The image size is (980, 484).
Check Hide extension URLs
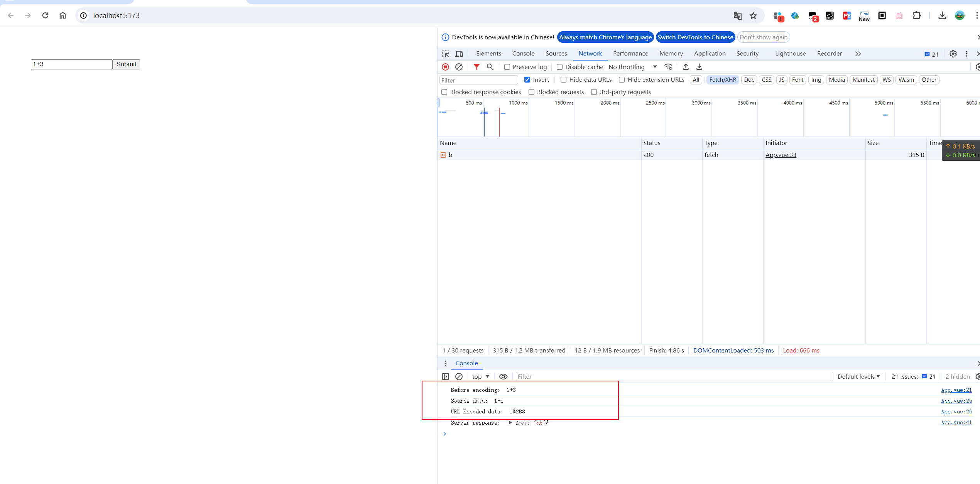622,80
